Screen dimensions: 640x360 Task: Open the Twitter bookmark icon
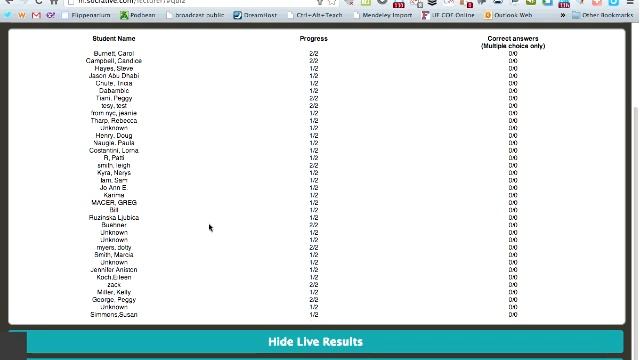pos(7,15)
